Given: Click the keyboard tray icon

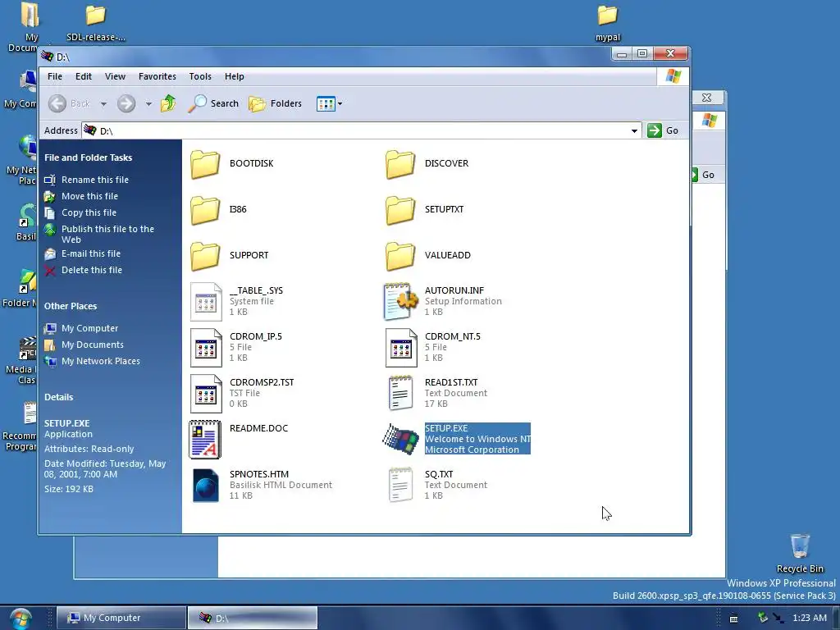Looking at the screenshot, I should (x=734, y=619).
